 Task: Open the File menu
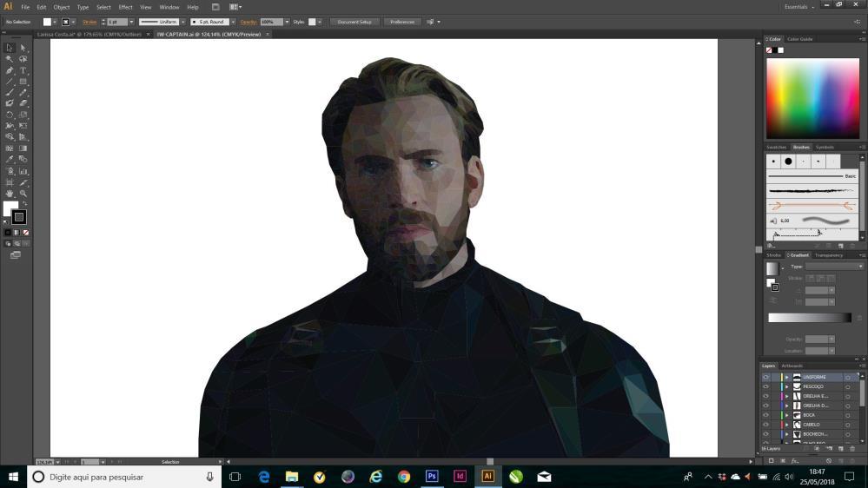pyautogui.click(x=25, y=7)
